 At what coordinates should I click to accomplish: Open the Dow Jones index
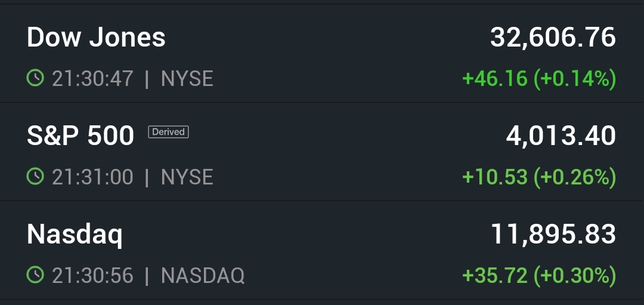(96, 38)
